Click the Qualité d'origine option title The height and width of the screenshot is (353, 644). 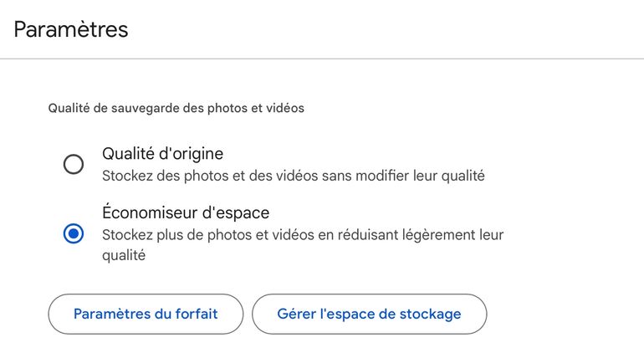click(162, 154)
